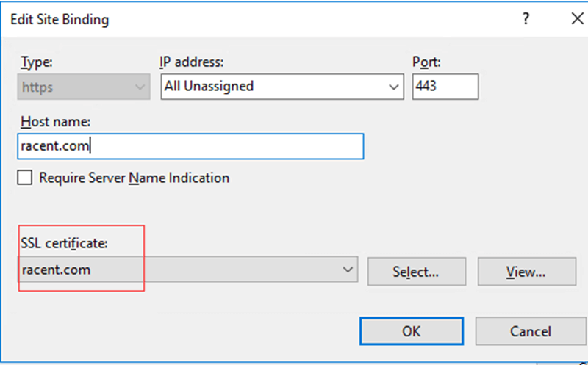Image resolution: width=588 pixels, height=365 pixels.
Task: Open certificate details with View... button
Action: 526,272
